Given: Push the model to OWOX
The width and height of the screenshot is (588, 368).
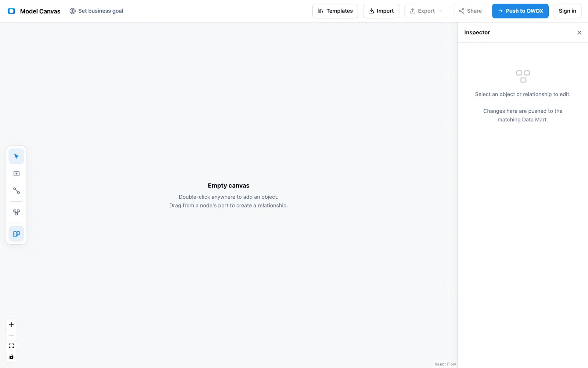Looking at the screenshot, I should pos(520,11).
